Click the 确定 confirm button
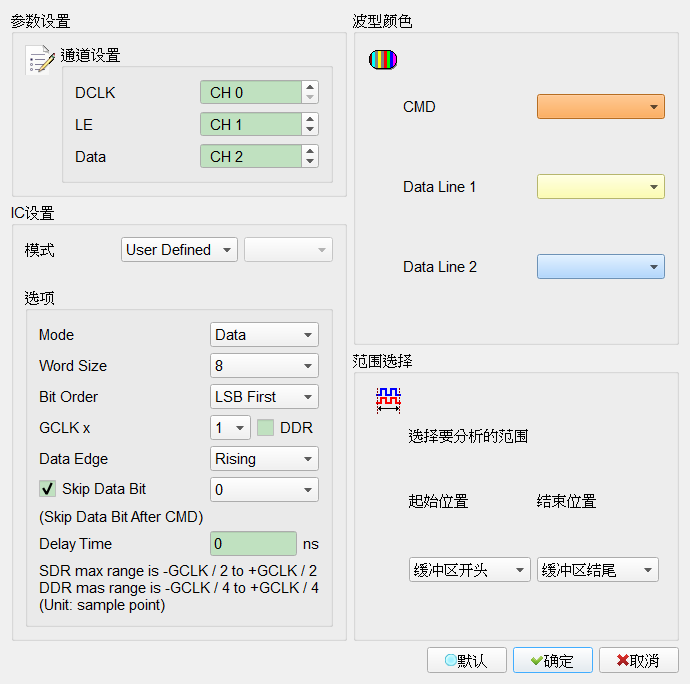The width and height of the screenshot is (690, 684). [553, 660]
